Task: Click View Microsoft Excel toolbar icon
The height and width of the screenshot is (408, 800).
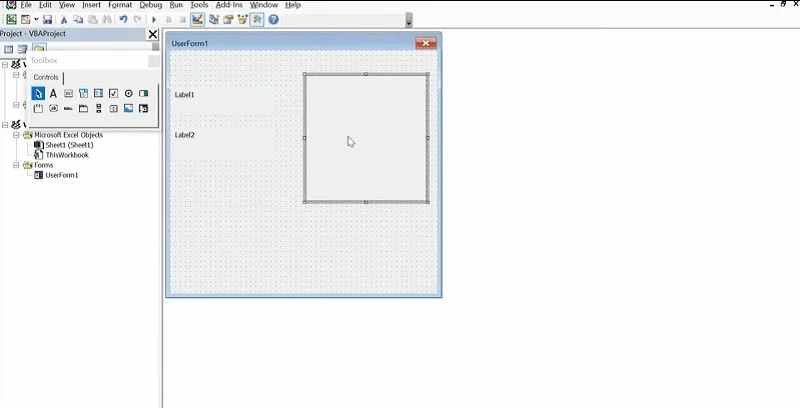Action: point(11,19)
